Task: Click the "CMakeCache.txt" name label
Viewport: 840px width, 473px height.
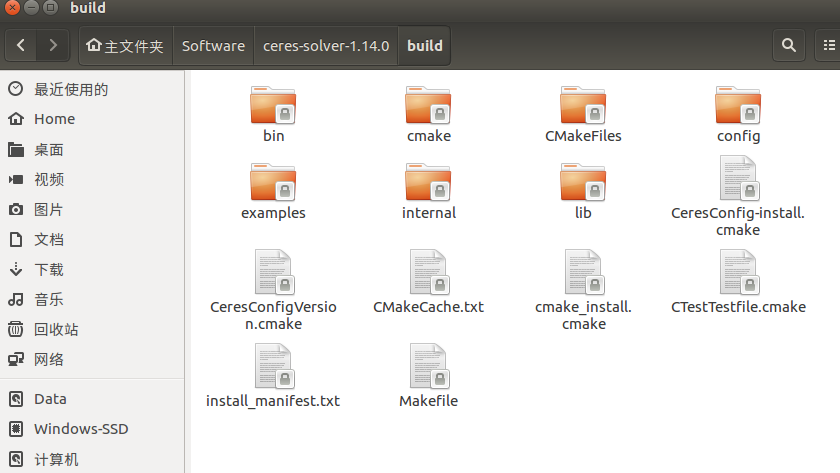Action: click(429, 307)
